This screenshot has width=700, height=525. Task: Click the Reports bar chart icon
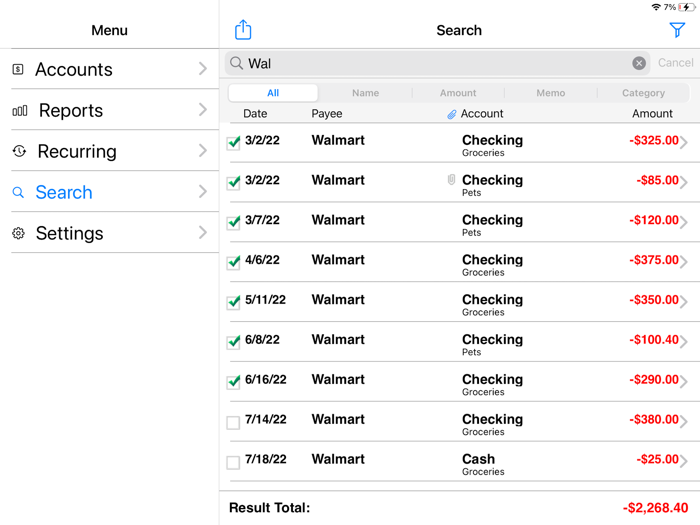click(x=20, y=111)
